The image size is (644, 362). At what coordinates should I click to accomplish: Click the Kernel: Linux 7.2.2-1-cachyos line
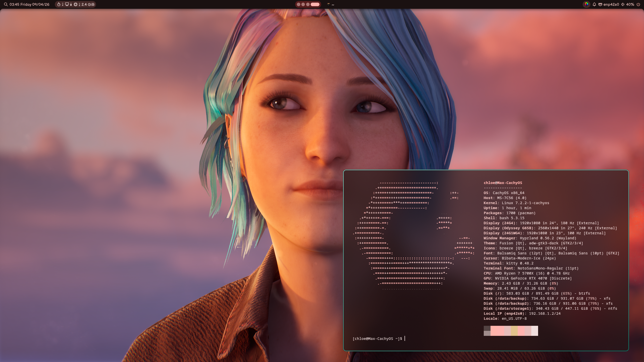pos(516,203)
